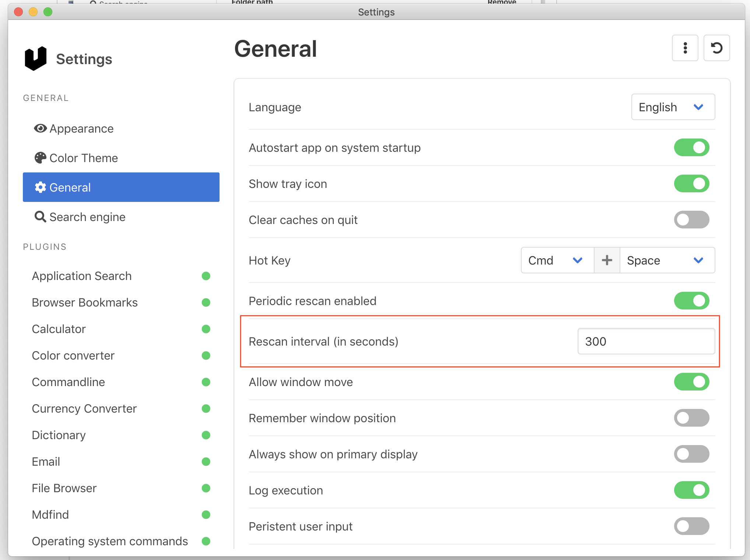Select Operating system commands plugin
750x560 pixels.
(x=109, y=541)
